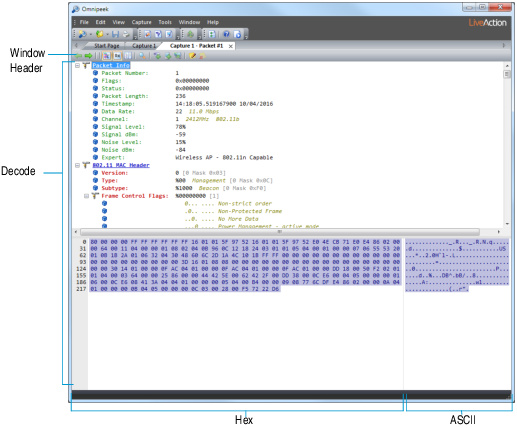Click the green upward arrow toolbar icon
The width and height of the screenshot is (517, 428).
(190, 34)
